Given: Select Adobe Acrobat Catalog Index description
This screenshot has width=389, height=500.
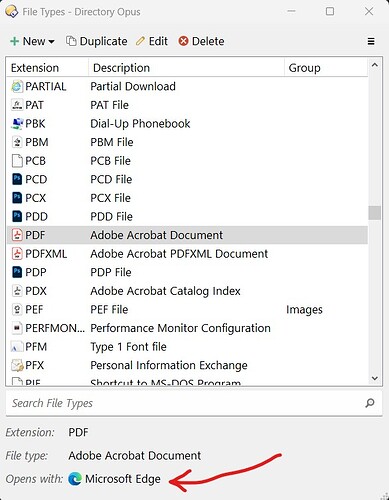Looking at the screenshot, I should 165,291.
